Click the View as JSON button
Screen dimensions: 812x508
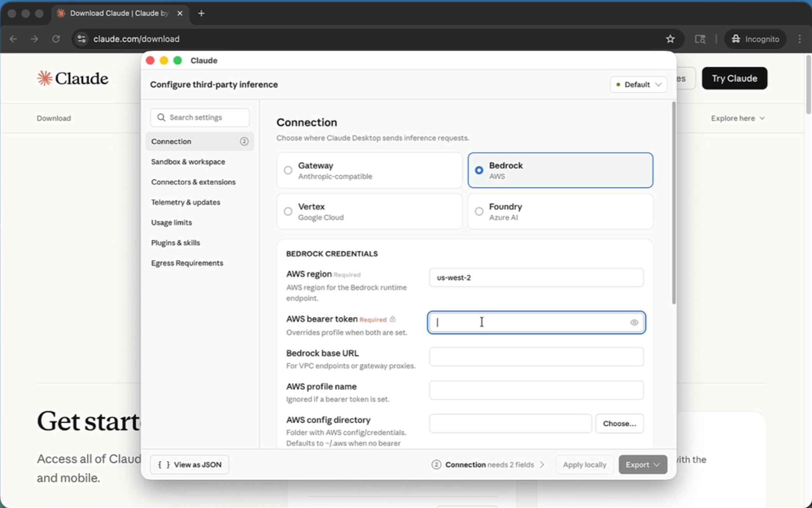190,464
